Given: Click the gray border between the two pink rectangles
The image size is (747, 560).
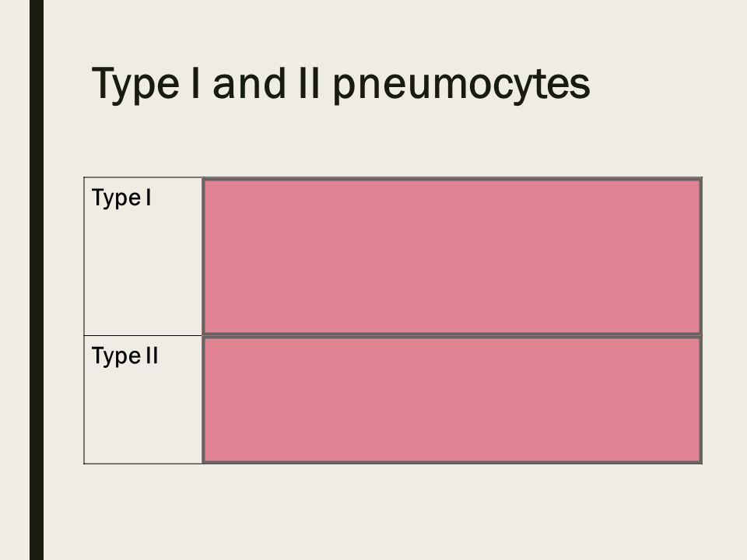Looking at the screenshot, I should (x=452, y=336).
